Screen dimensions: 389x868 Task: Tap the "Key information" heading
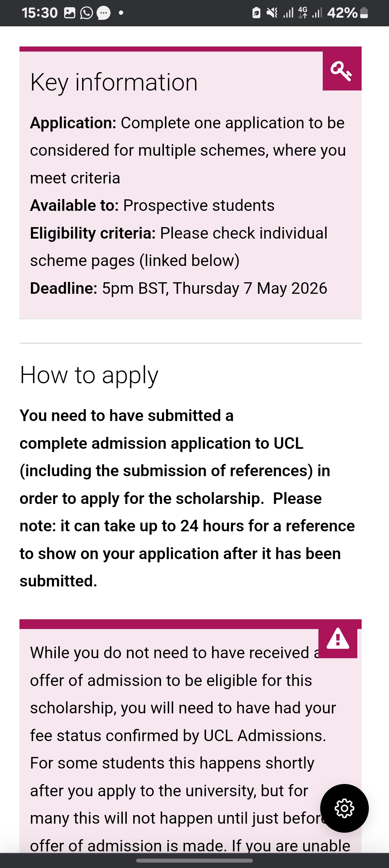114,83
